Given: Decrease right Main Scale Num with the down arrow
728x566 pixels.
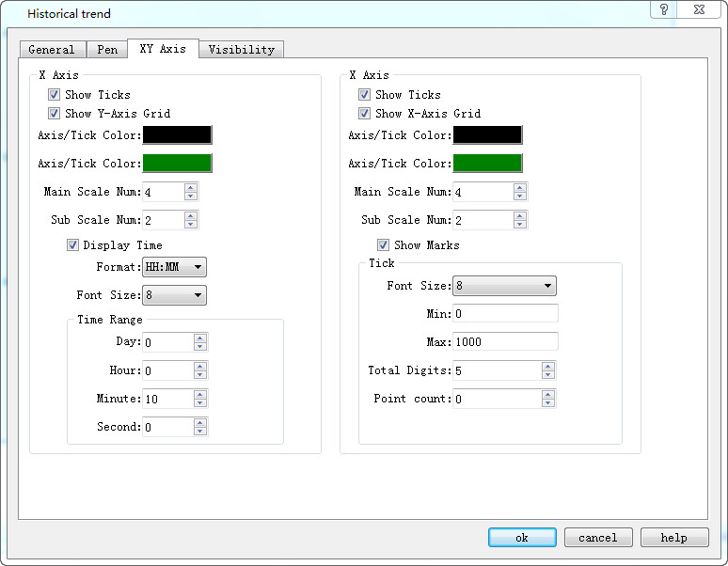Looking at the screenshot, I should [x=520, y=197].
